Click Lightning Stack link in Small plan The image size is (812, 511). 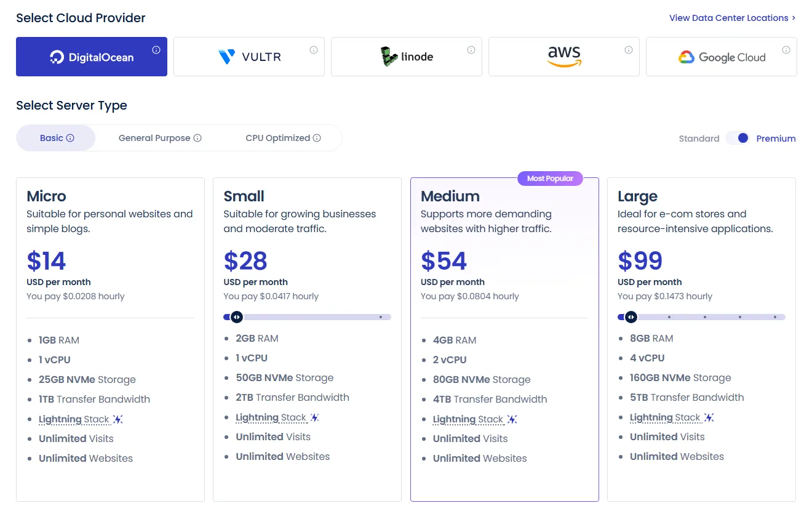pyautogui.click(x=271, y=417)
